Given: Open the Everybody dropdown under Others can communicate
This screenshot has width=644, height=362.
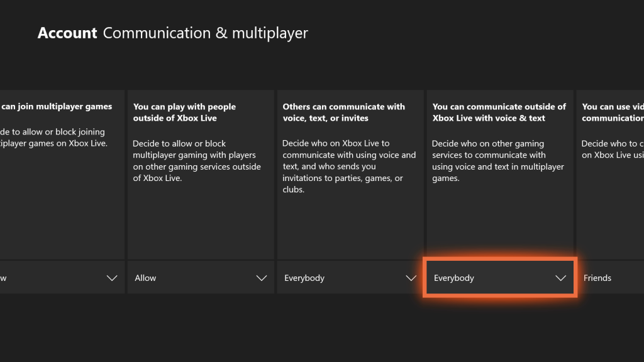Looking at the screenshot, I should [350, 278].
